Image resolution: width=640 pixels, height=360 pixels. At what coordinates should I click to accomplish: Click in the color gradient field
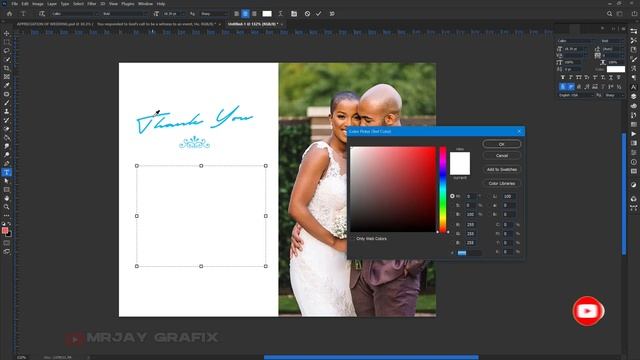393,189
